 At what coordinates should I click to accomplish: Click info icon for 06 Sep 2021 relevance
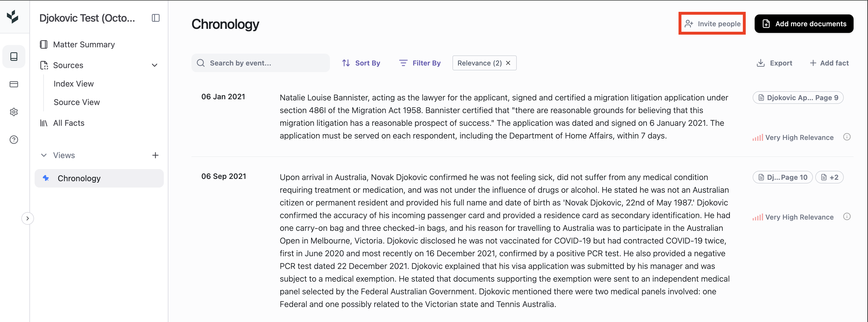pos(847,216)
